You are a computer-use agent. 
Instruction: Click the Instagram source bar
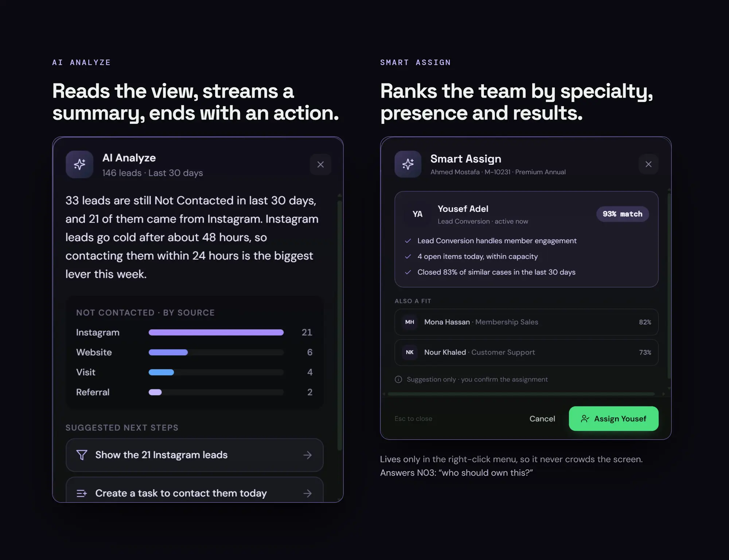coord(216,332)
